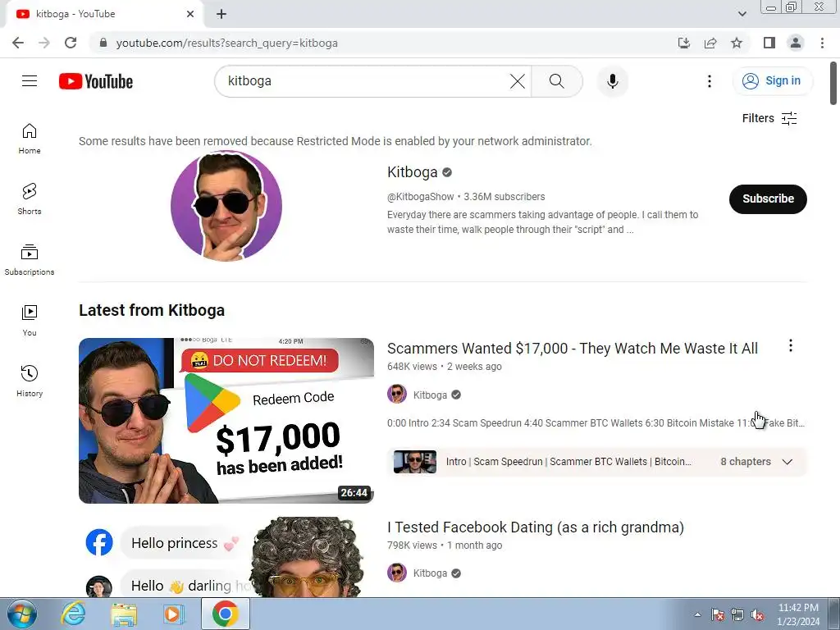This screenshot has height=630, width=840.
Task: Click the address bar URL
Action: [226, 43]
